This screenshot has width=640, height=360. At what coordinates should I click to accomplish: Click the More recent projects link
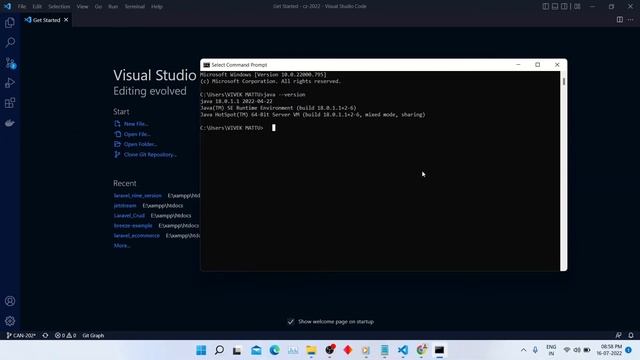122,246
